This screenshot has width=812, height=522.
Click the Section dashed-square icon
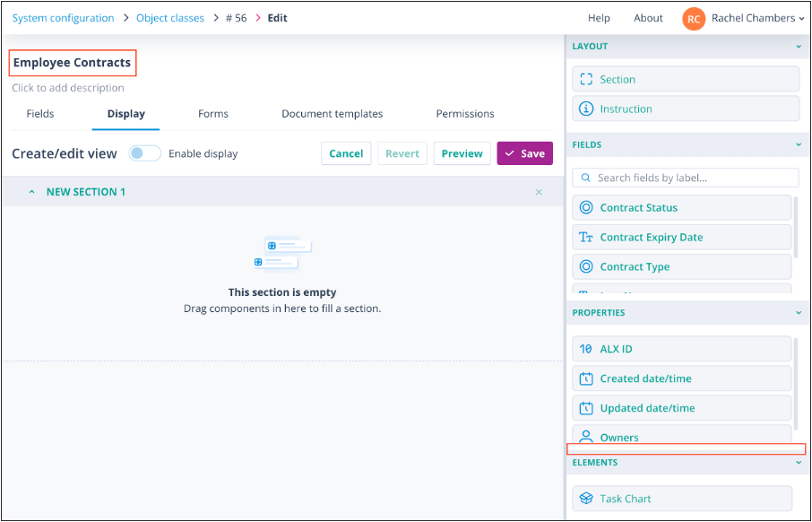point(585,79)
